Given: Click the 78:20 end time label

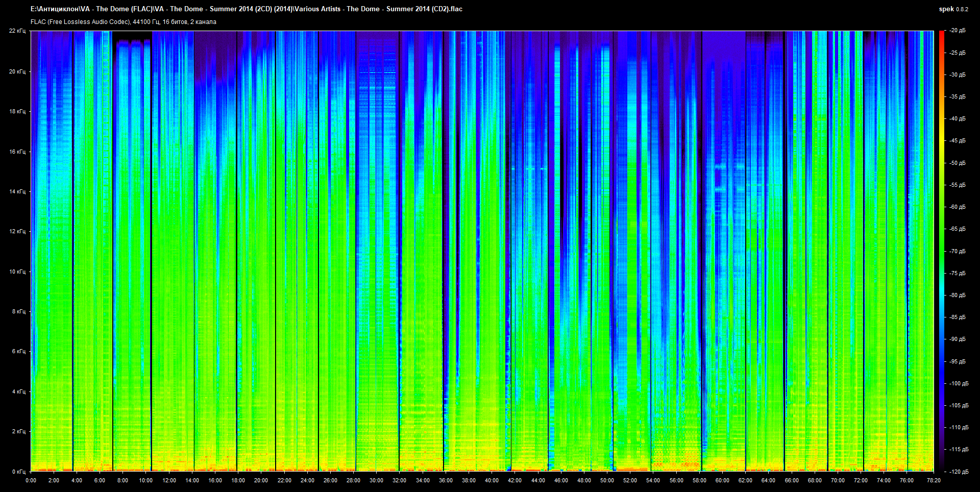Looking at the screenshot, I should pos(934,480).
